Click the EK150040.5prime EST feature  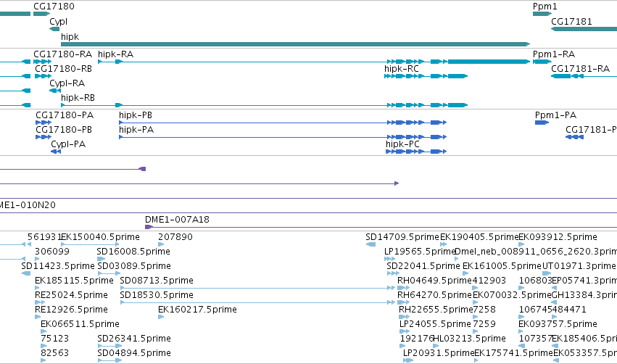click(90, 244)
